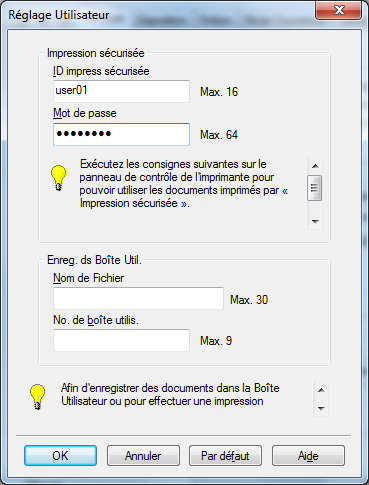
Task: Cancel with the Annuler button
Action: [143, 456]
